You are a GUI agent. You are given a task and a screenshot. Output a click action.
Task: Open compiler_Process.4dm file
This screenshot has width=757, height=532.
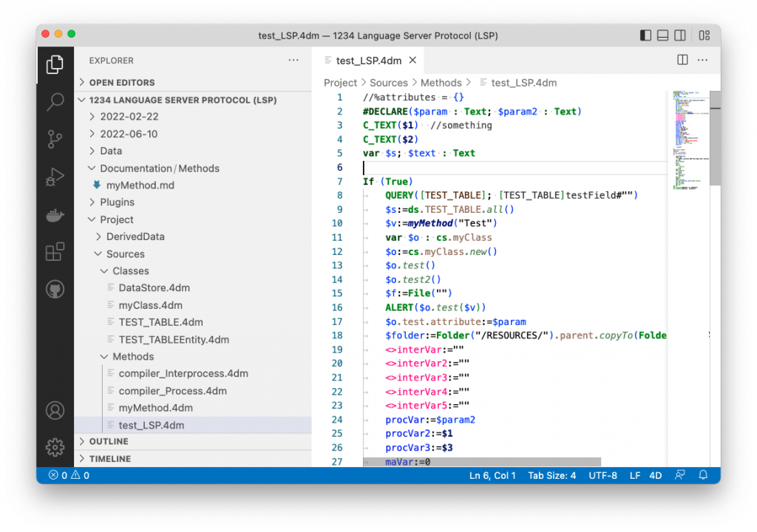point(193,391)
